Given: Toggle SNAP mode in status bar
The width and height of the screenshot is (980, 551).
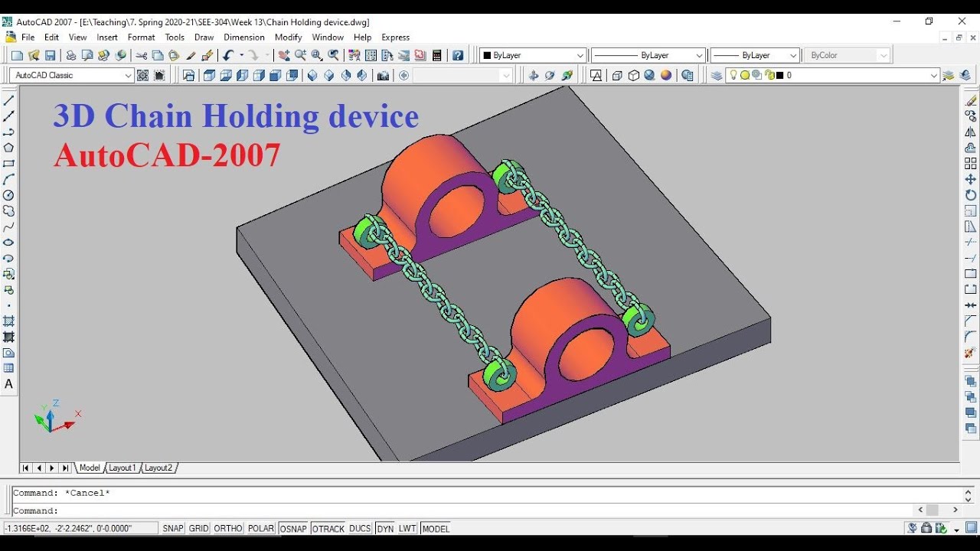Looking at the screenshot, I should pos(173,529).
